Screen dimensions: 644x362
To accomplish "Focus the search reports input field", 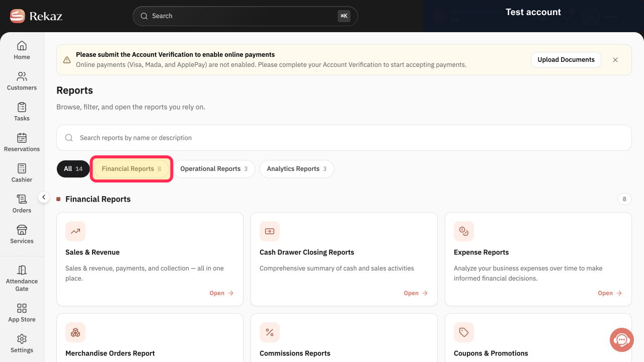I will tap(344, 138).
